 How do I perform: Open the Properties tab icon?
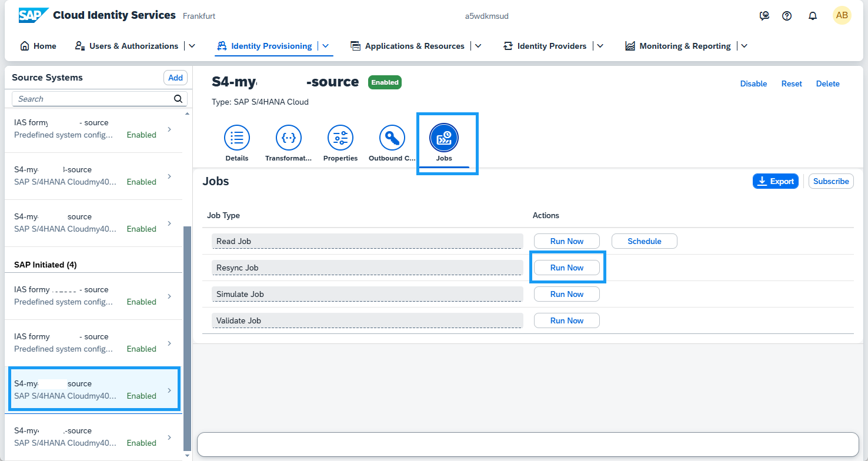[x=340, y=138]
